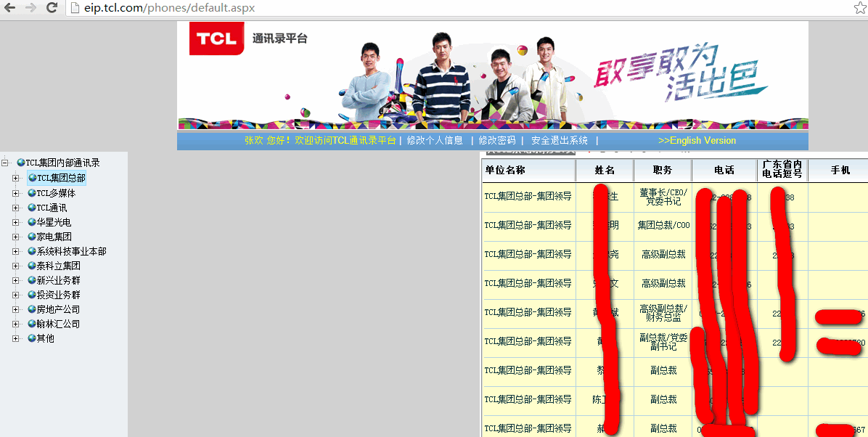Image resolution: width=868 pixels, height=437 pixels.
Task: Select 新兴业务群 in the tree
Action: coord(58,279)
